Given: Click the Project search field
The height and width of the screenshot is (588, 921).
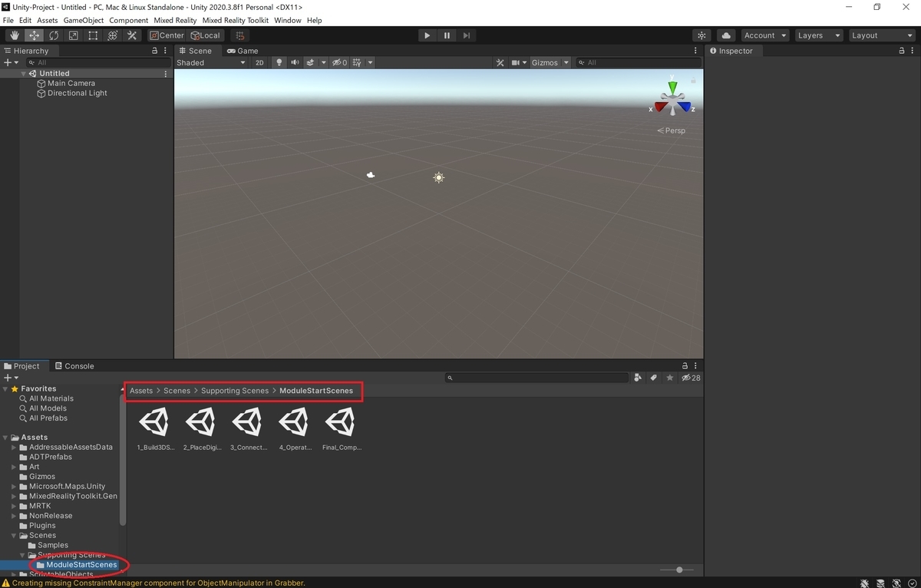Looking at the screenshot, I should 537,378.
